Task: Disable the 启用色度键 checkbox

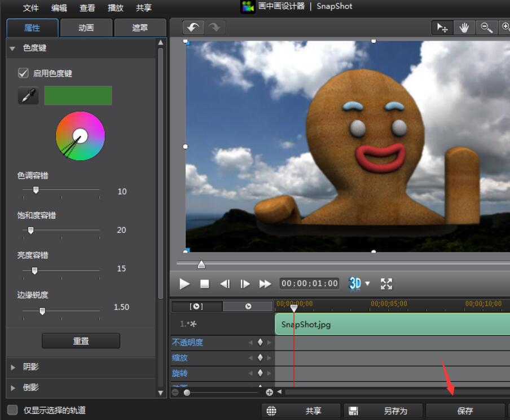Action: 23,73
